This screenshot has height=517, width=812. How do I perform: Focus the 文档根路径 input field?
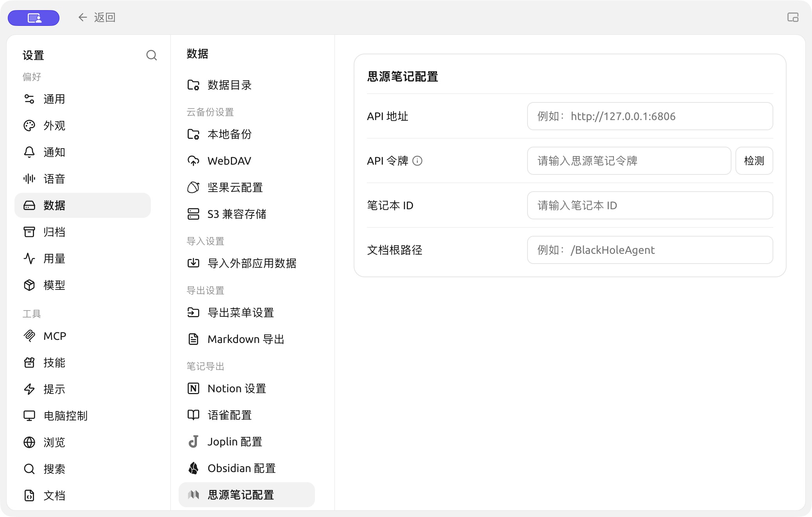(650, 250)
